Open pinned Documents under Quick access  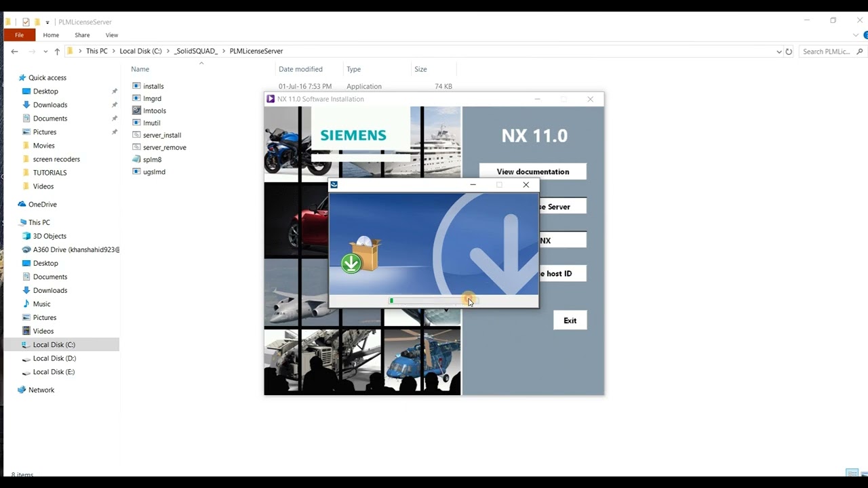(50, 118)
